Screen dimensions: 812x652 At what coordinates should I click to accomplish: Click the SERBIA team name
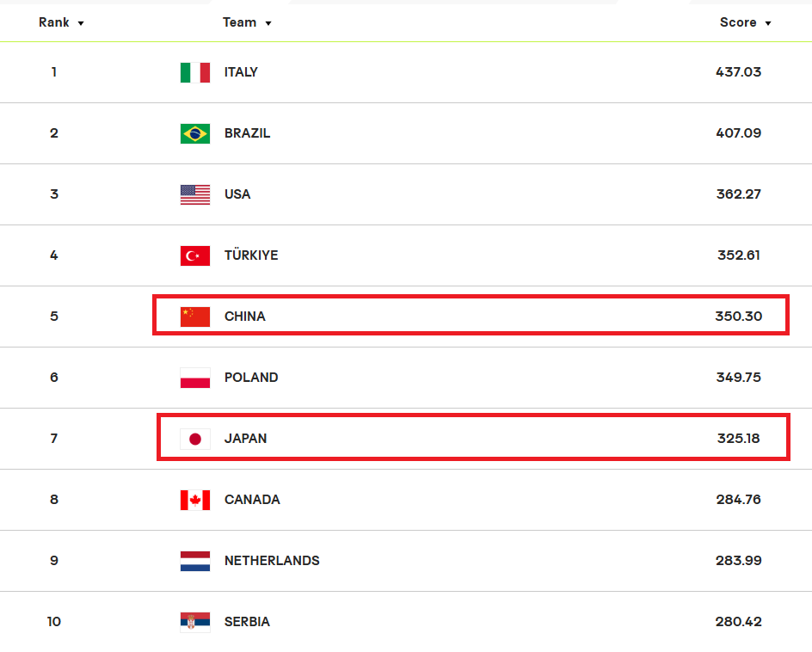pos(247,621)
